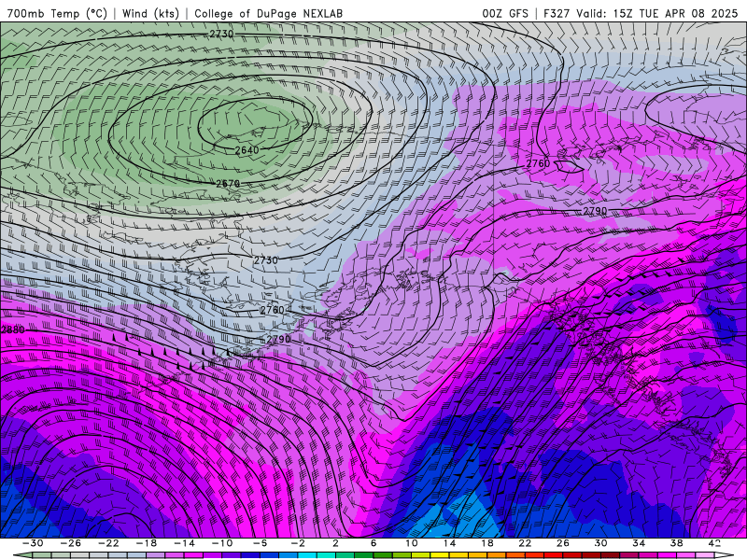This screenshot has height=560, width=747.
Task: Click the 'Wind (kts)' header label
Action: tap(150, 14)
